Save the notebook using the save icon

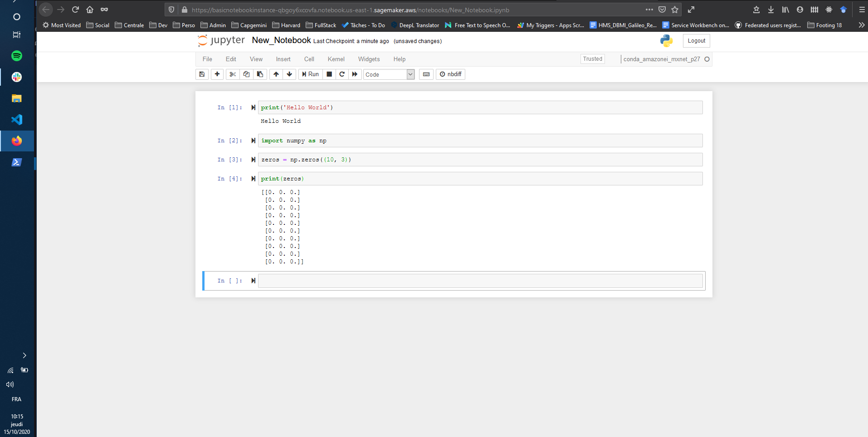tap(202, 74)
